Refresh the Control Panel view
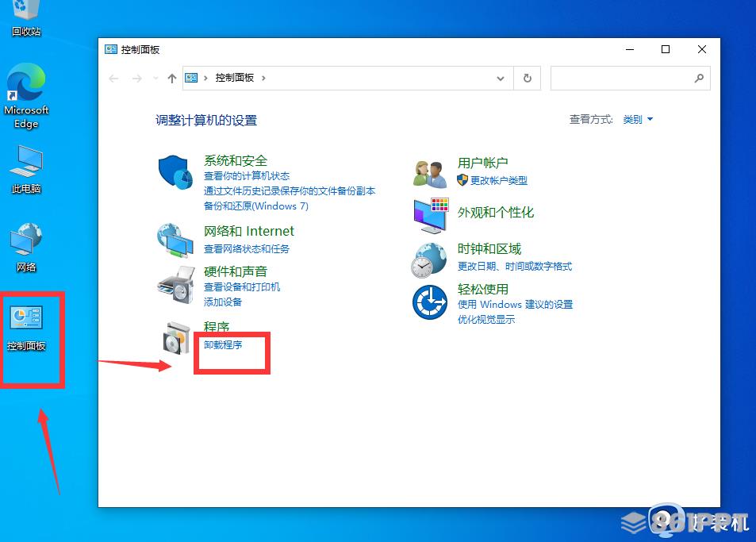The height and width of the screenshot is (542, 756). (x=528, y=78)
